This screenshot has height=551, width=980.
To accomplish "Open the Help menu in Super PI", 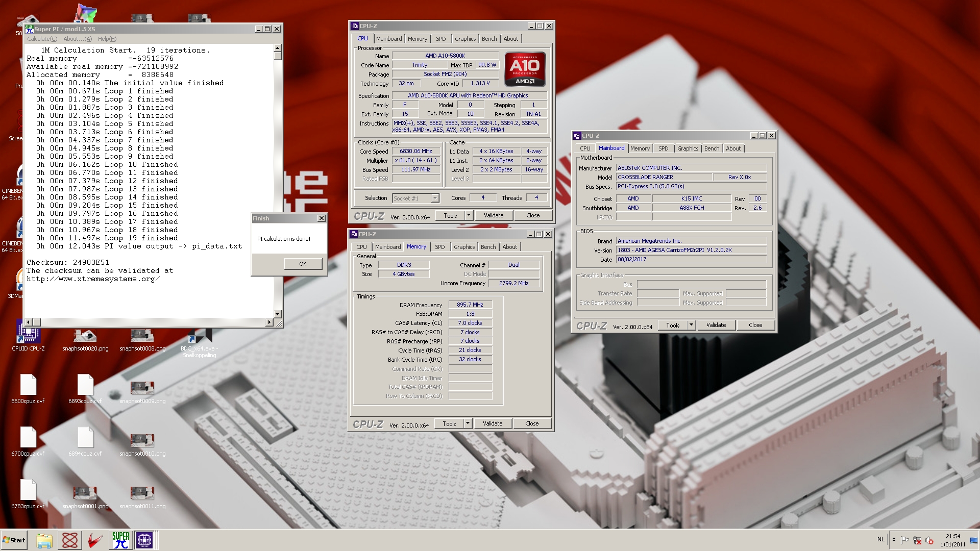I will coord(107,39).
